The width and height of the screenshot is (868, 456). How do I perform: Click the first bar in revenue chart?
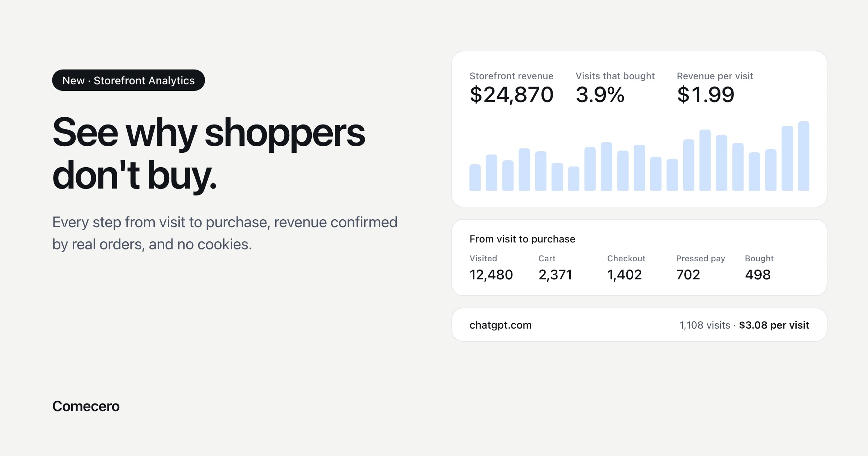[475, 177]
